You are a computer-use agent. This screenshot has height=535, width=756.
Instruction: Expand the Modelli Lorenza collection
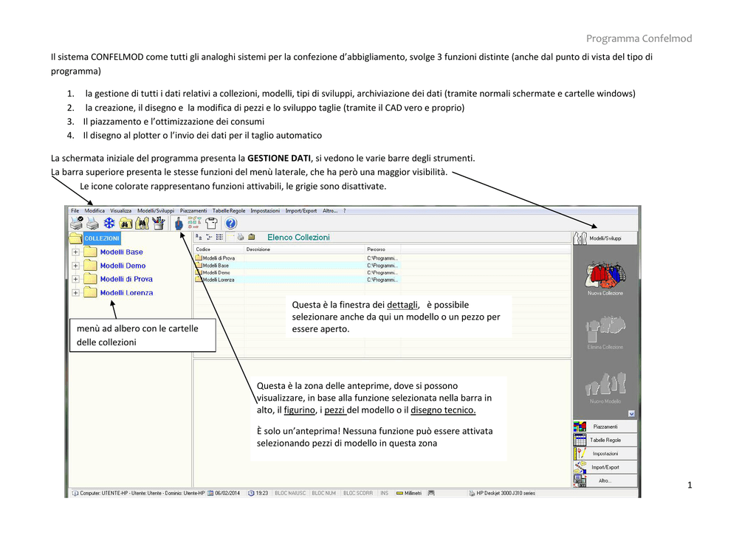(75, 293)
